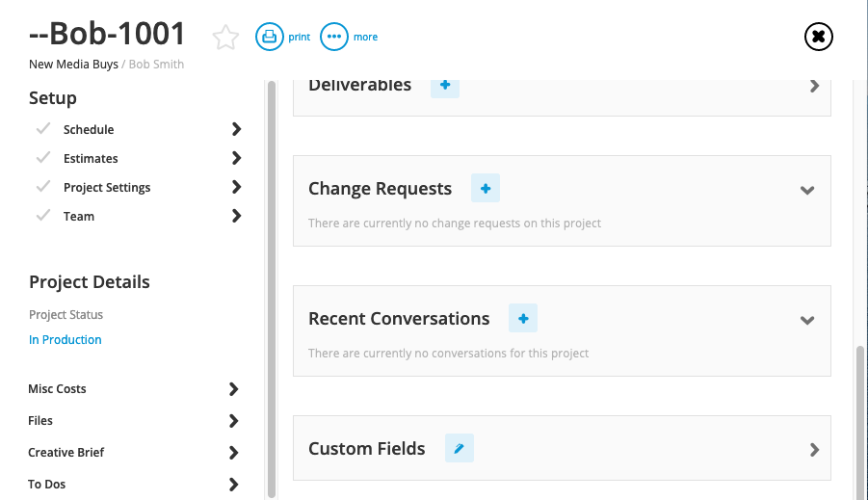Click the Project Status label
The image size is (868, 500).
pyautogui.click(x=66, y=314)
